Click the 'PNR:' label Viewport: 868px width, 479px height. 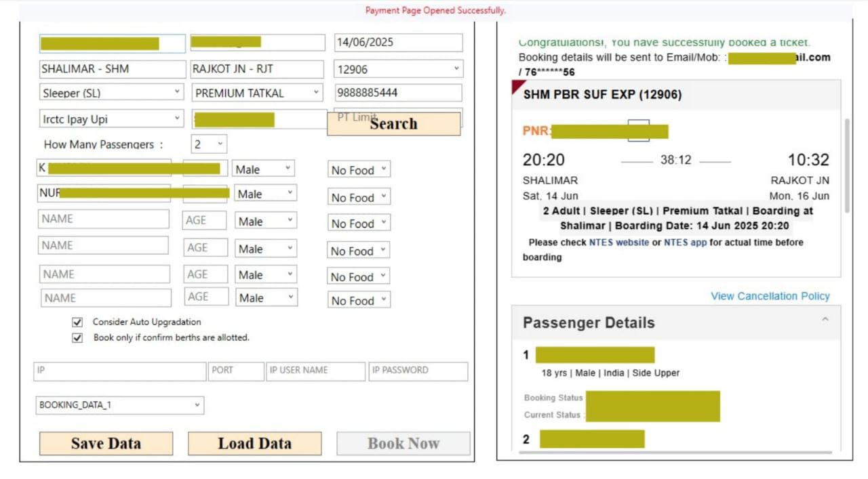[536, 131]
